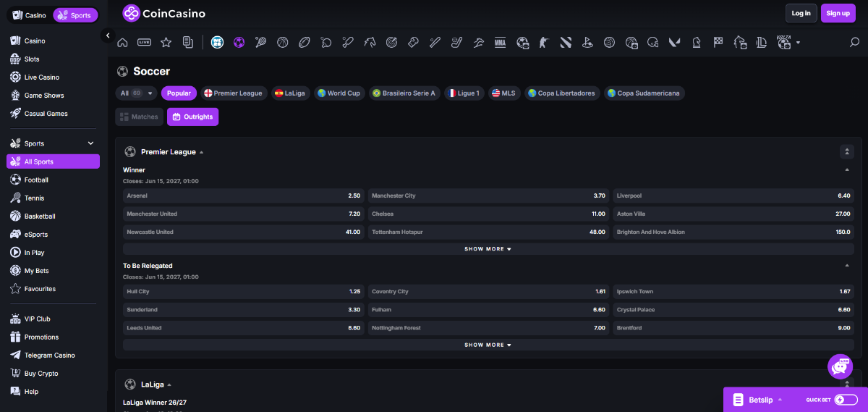
Task: Click the Log in button
Action: coord(801,13)
